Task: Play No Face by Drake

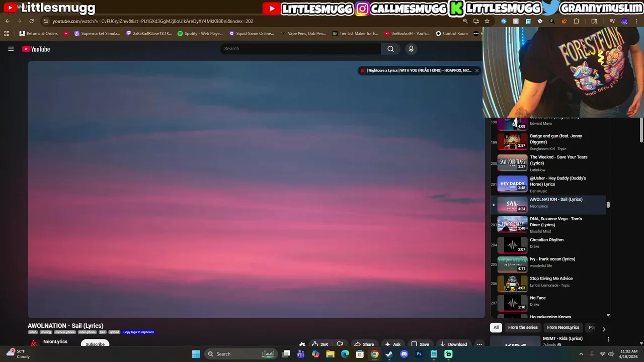Action: coord(548,302)
